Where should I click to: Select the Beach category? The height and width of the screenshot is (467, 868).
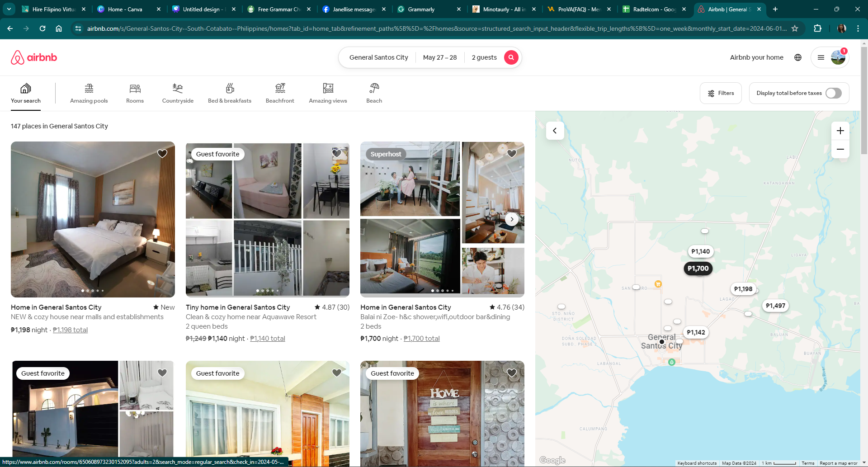pos(374,94)
